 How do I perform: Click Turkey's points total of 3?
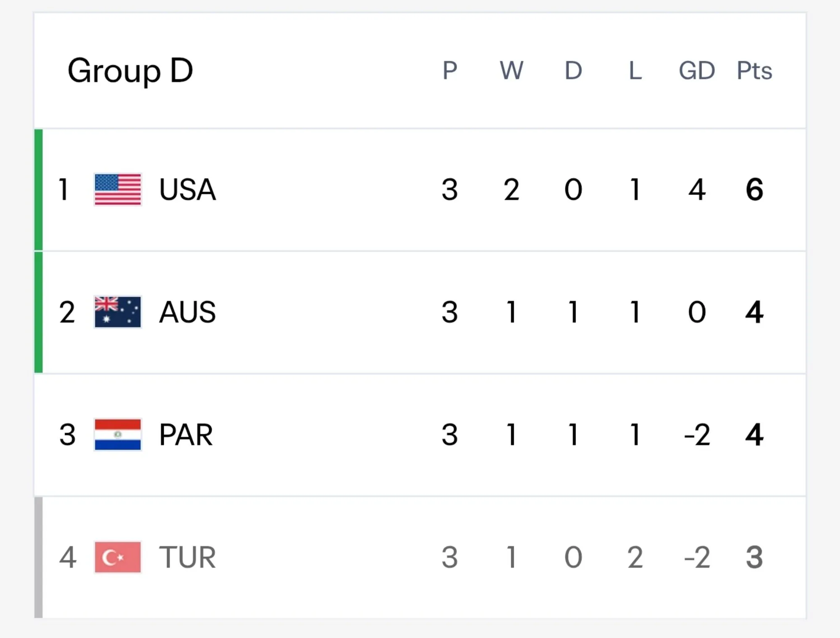[754, 558]
